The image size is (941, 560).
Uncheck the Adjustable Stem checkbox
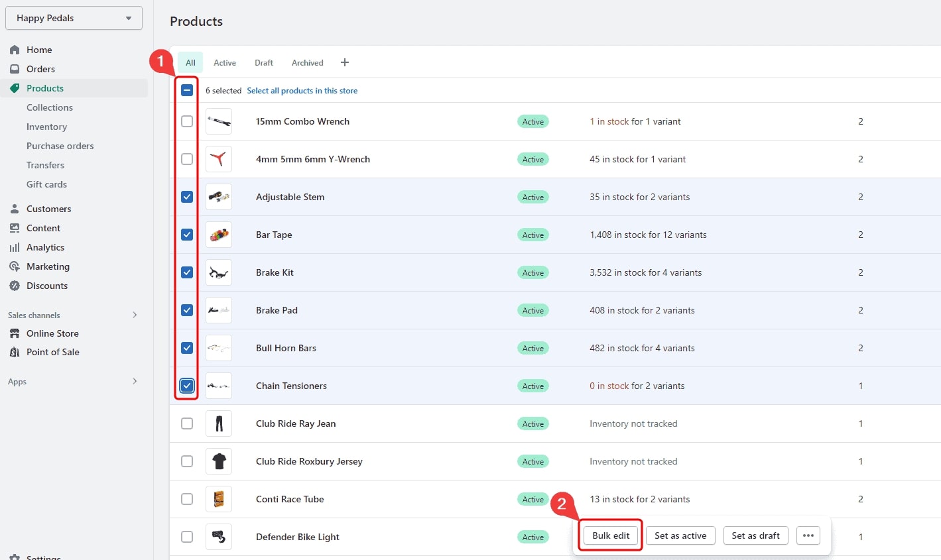(x=187, y=197)
